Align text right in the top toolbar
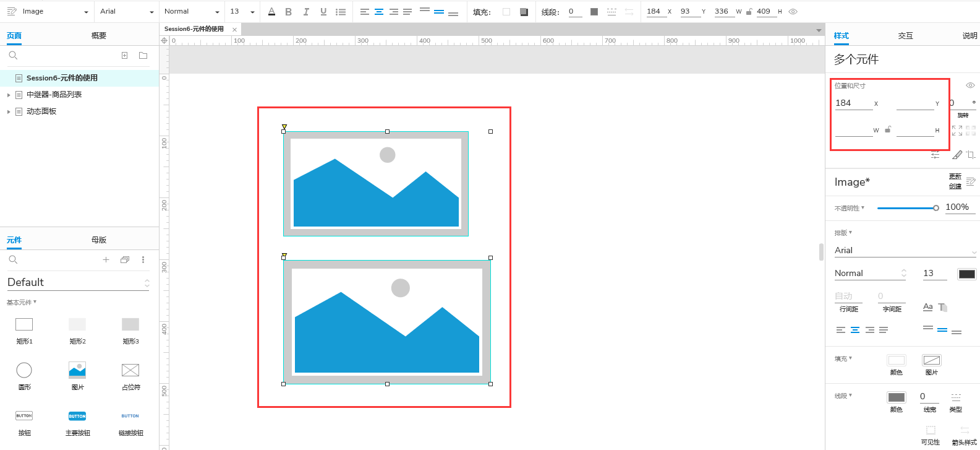Screen dimensions: 980x450 (x=393, y=12)
